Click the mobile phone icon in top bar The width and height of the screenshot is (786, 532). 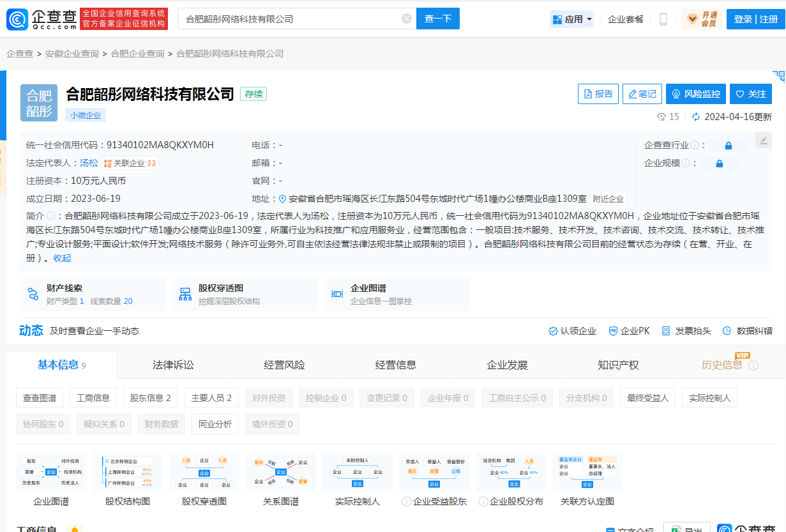[663, 19]
